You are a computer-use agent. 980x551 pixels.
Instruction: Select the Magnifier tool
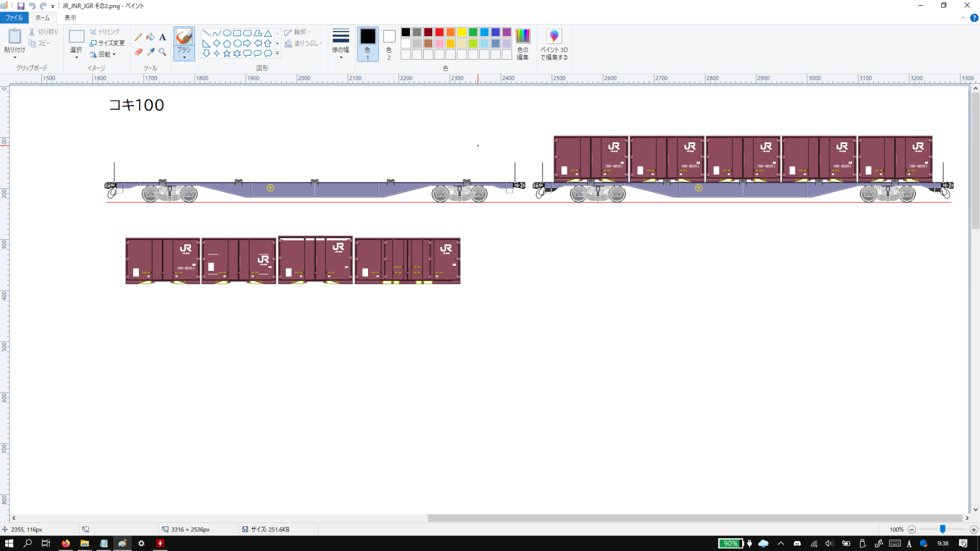[162, 52]
